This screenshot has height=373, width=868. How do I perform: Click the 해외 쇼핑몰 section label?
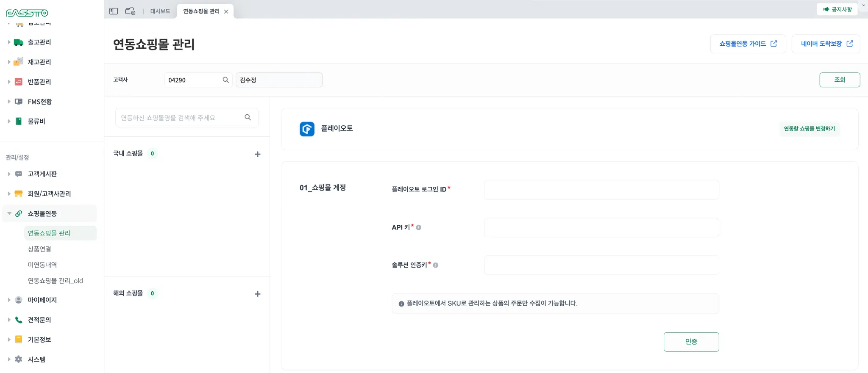[x=128, y=293]
